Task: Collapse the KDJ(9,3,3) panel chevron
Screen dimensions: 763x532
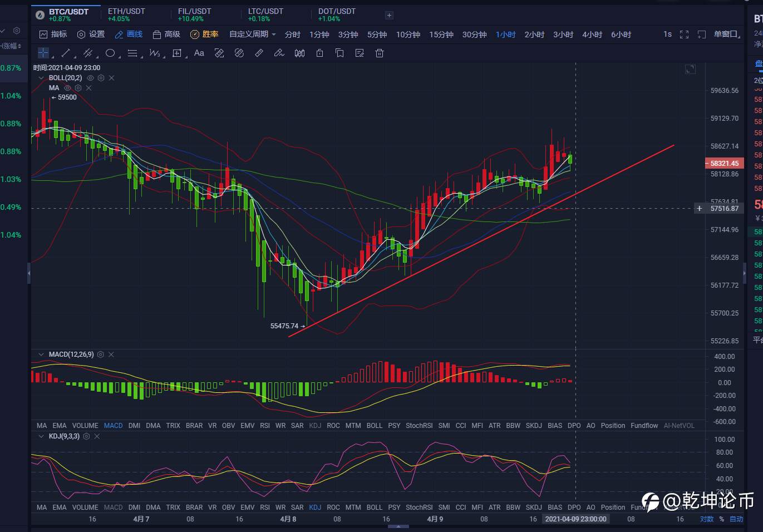Action: [41, 436]
